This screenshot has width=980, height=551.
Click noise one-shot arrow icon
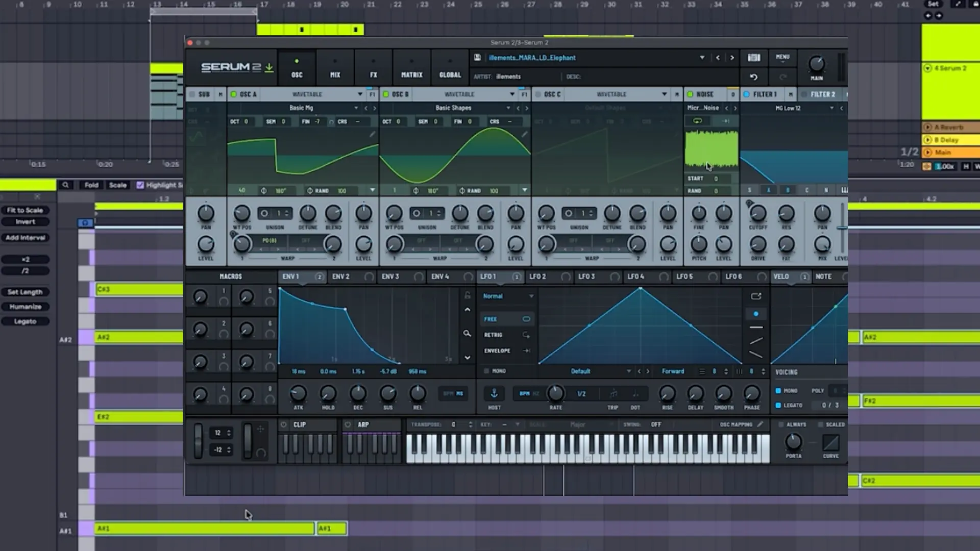(x=726, y=121)
